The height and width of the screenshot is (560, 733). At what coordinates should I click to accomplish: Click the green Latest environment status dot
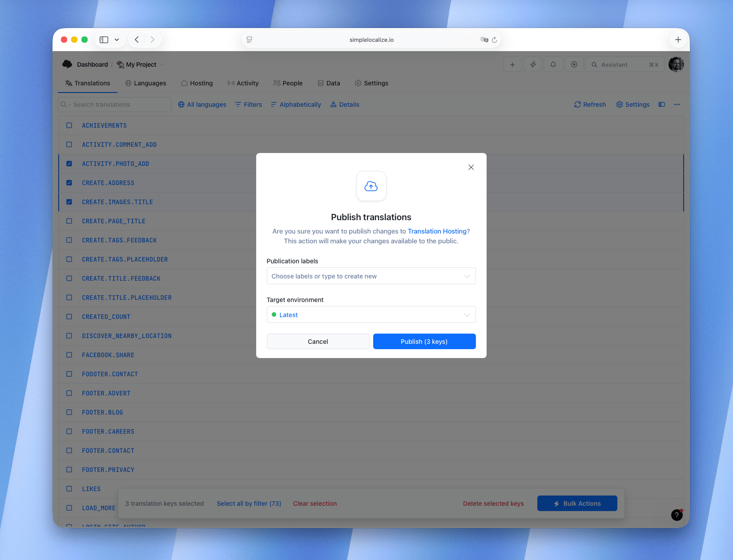(x=274, y=314)
